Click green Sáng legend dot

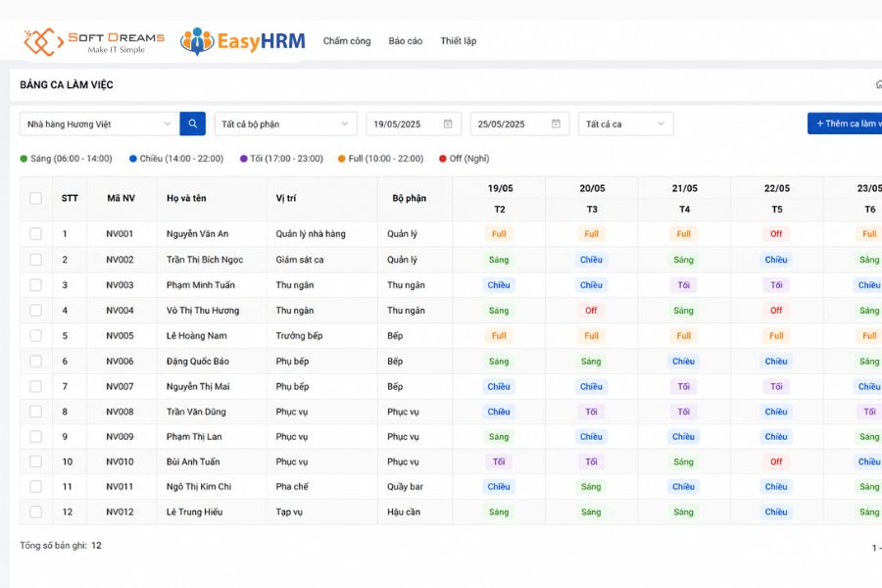[24, 159]
